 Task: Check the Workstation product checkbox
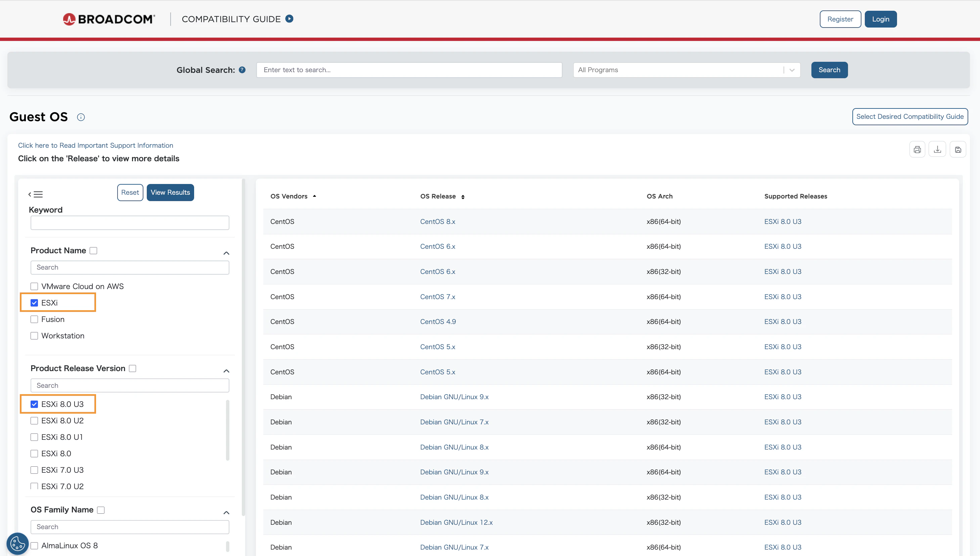point(34,336)
